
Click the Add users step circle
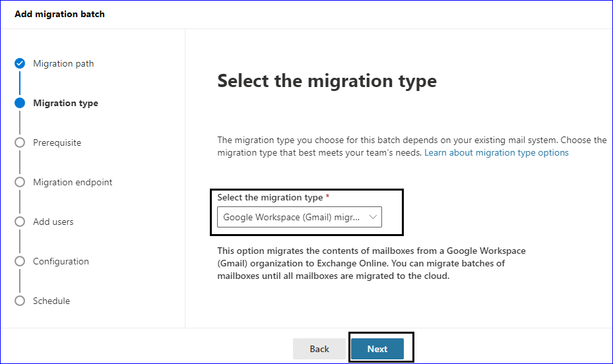click(x=20, y=222)
